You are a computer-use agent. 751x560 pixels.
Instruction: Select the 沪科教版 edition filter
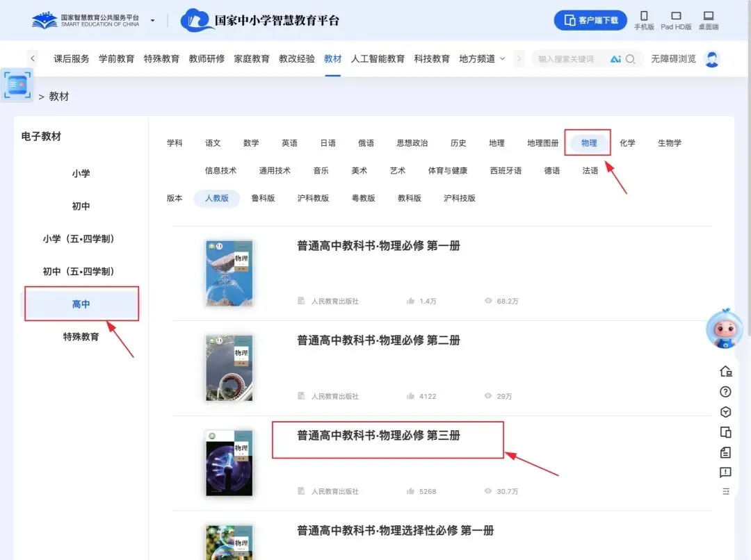tap(313, 198)
